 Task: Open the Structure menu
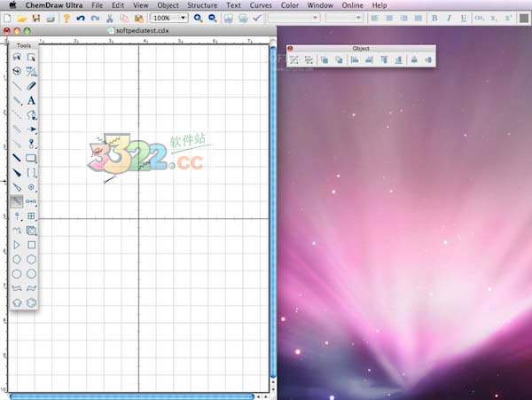(202, 5)
